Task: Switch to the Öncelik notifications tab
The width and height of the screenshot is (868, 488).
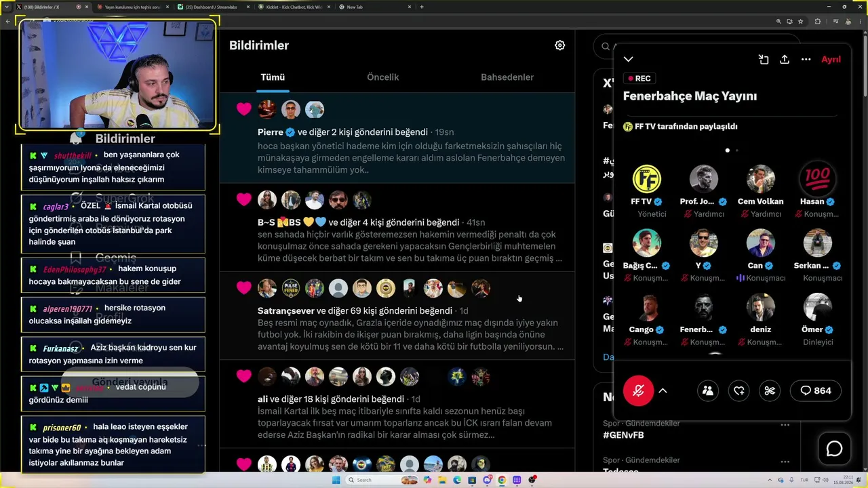Action: tap(382, 77)
